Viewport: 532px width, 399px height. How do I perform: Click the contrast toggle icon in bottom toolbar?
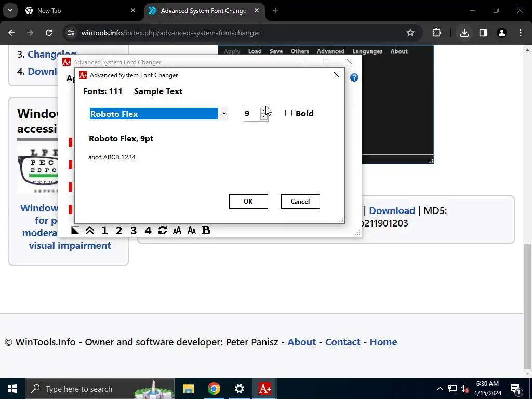click(x=75, y=230)
